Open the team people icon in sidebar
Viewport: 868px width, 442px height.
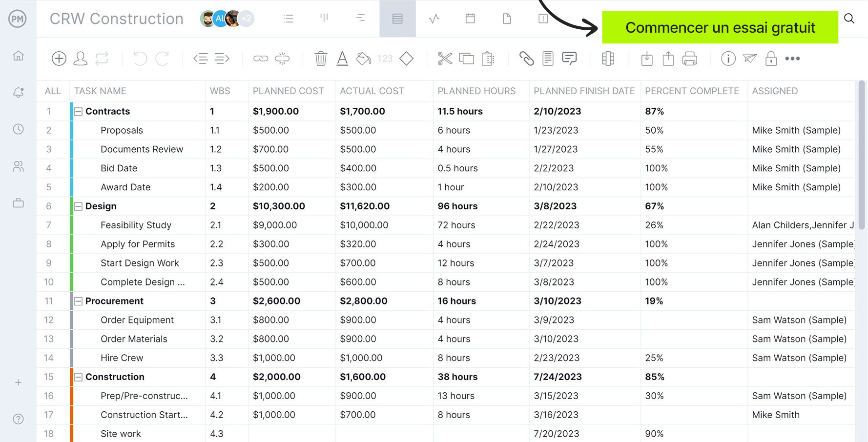18,166
